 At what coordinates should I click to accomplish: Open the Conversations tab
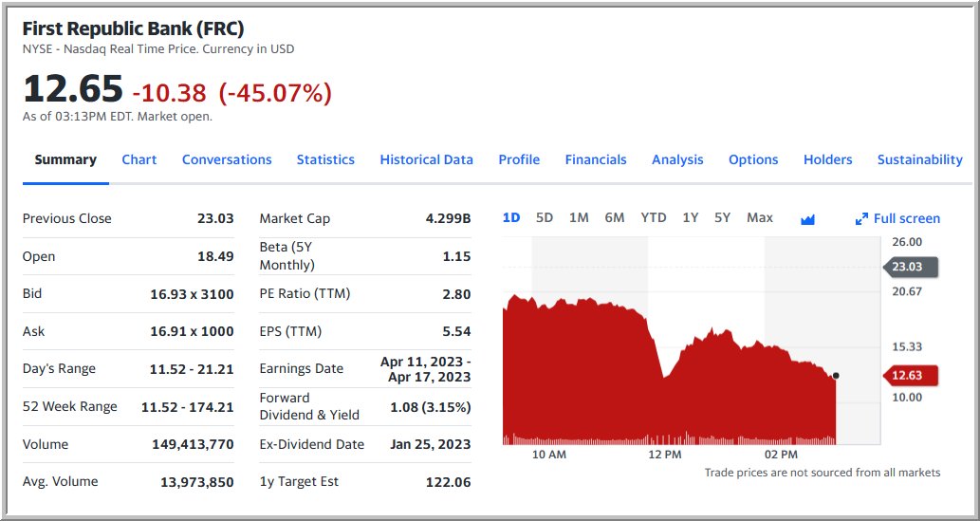tap(227, 159)
